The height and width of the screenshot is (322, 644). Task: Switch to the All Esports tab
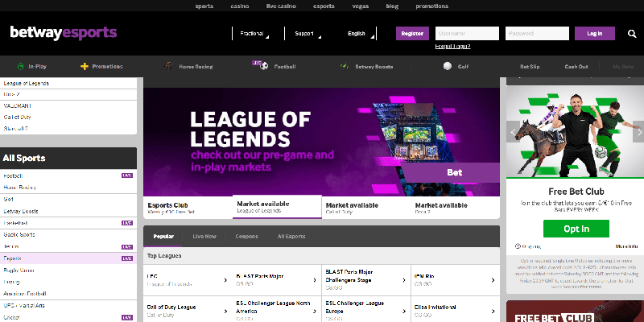291,237
